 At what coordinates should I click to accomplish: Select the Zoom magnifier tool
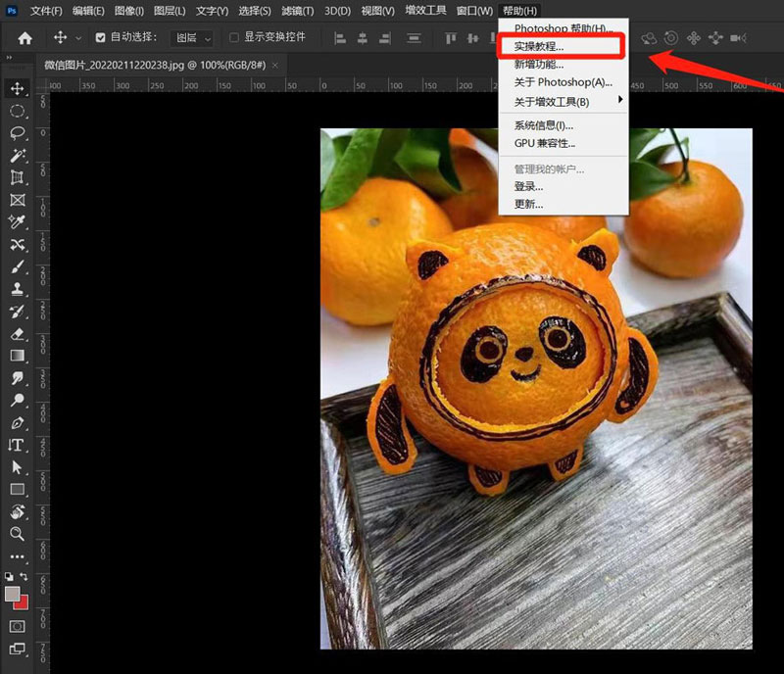coord(17,534)
